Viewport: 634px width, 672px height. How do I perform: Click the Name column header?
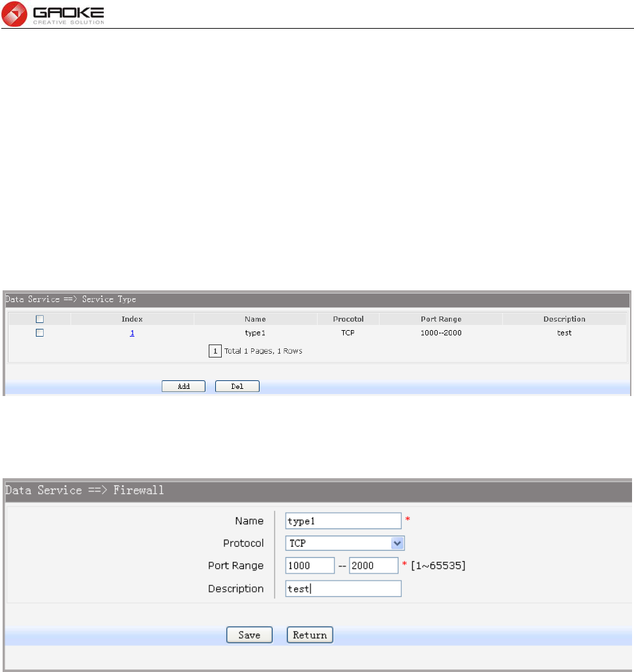[x=255, y=319]
